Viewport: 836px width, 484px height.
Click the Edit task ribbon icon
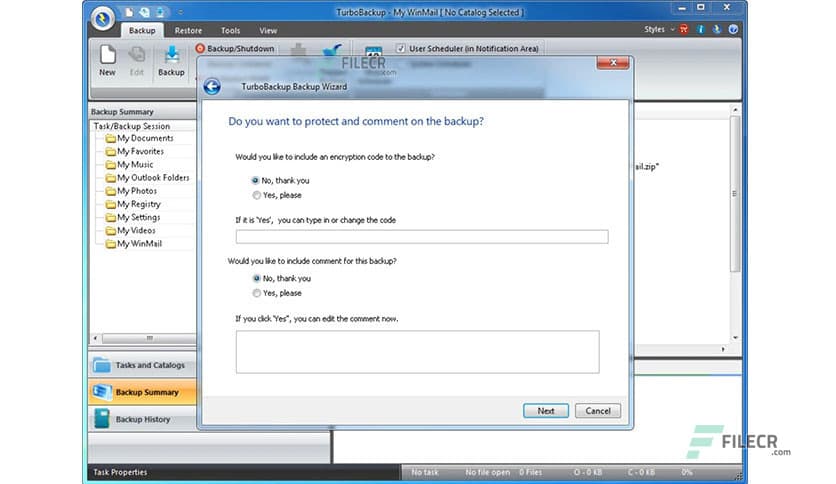(136, 61)
